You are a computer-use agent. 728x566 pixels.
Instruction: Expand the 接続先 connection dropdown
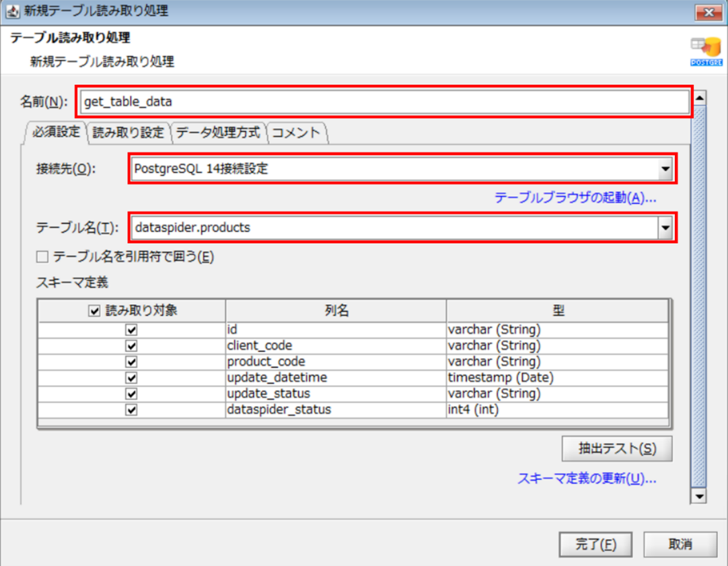click(x=665, y=169)
